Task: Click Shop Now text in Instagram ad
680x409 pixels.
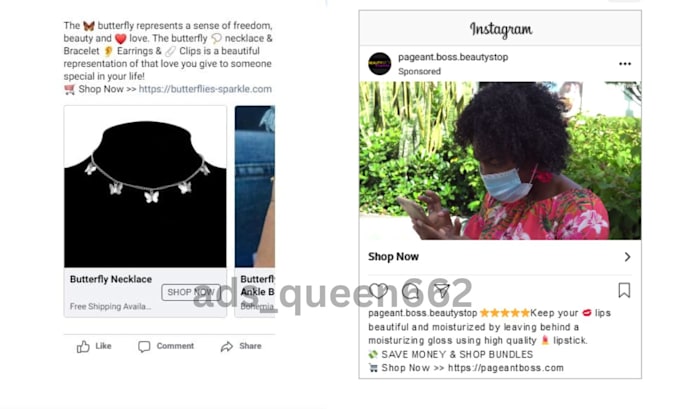Action: tap(393, 257)
